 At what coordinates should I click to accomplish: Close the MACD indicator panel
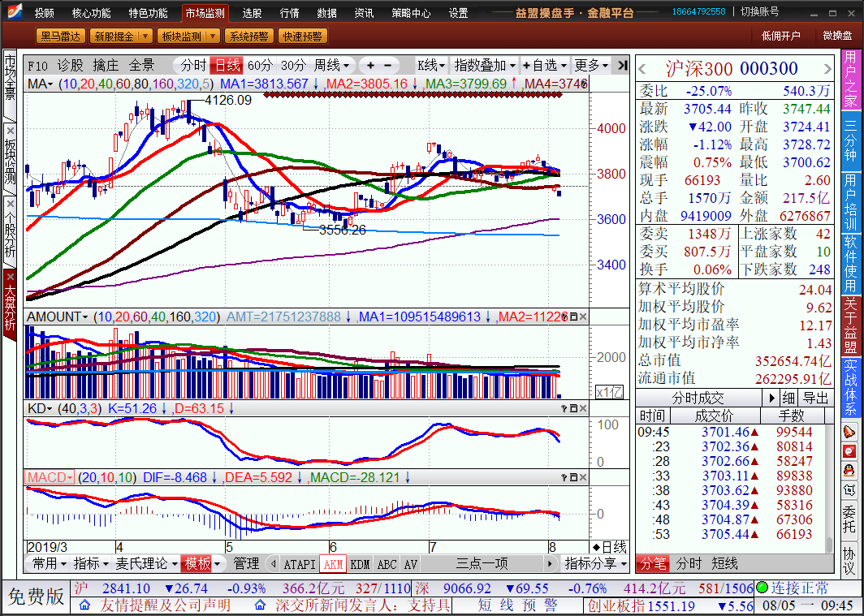pos(583,477)
